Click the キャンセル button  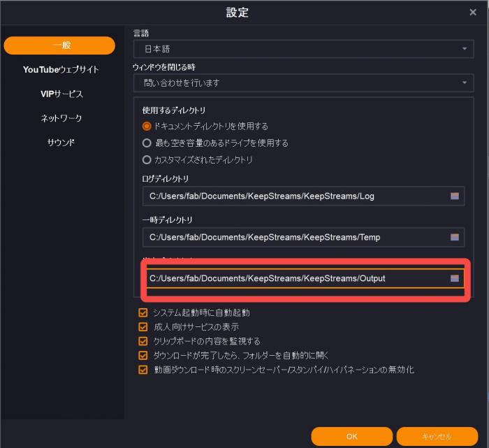coord(437,436)
